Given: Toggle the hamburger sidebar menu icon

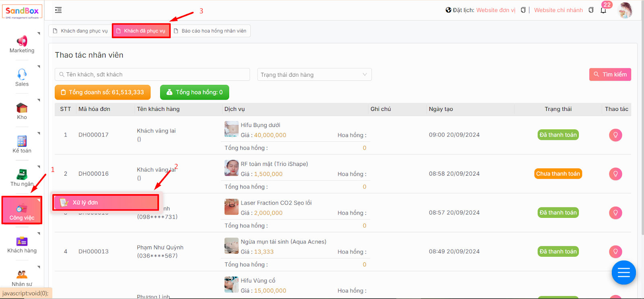Looking at the screenshot, I should coord(58,10).
